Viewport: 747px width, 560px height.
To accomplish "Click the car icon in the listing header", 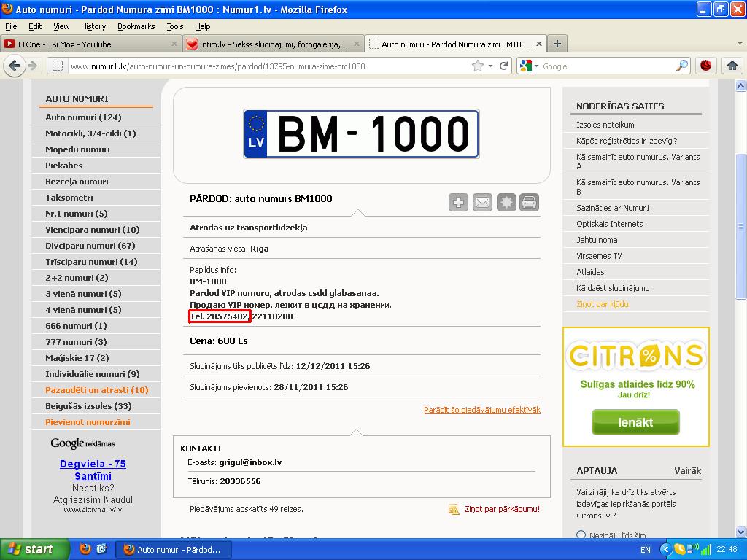I will (530, 203).
